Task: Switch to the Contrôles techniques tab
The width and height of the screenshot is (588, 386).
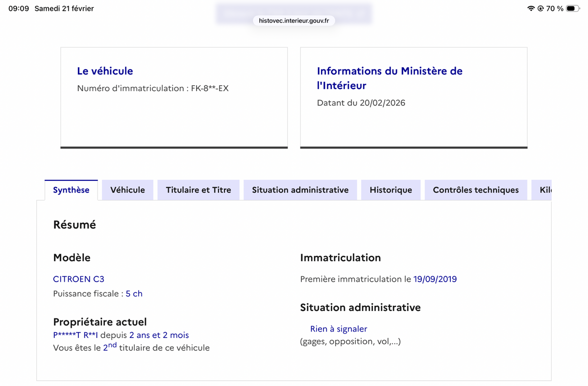Action: [475, 190]
